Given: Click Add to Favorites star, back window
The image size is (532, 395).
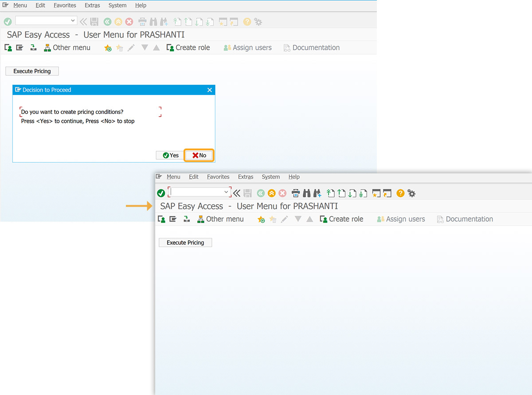Looking at the screenshot, I should 108,47.
